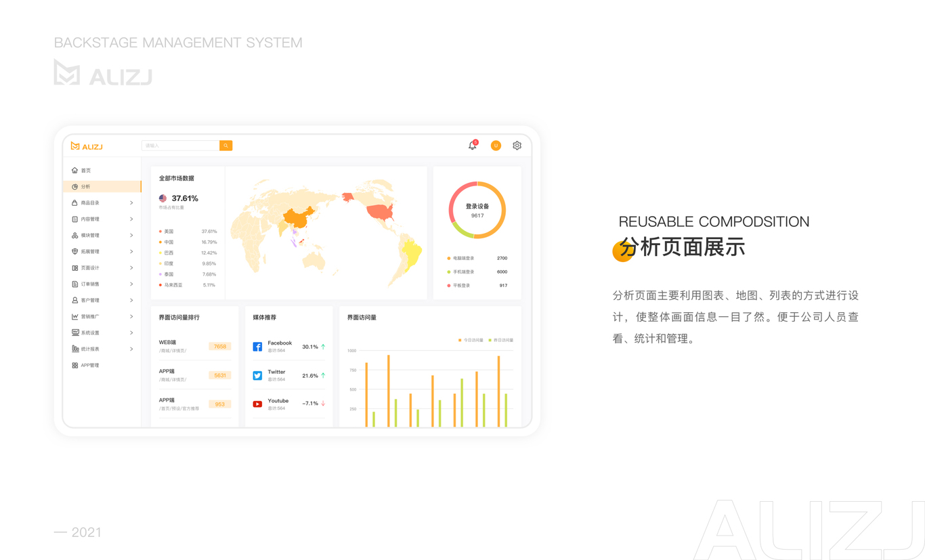Toggle the 昨日访问量 chart legend

click(x=501, y=340)
